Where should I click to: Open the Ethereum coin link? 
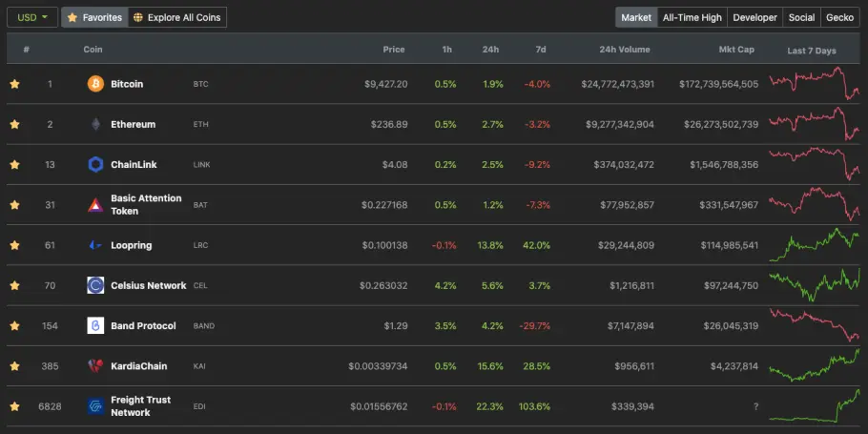point(133,125)
